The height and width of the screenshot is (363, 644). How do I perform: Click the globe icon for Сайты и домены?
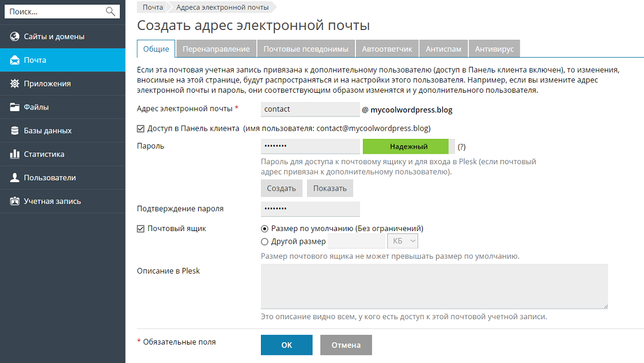pos(15,36)
